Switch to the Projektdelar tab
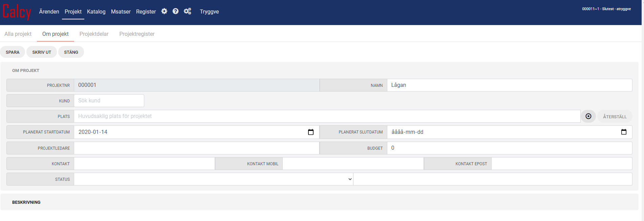Viewport: 644px width, 221px height. (94, 34)
